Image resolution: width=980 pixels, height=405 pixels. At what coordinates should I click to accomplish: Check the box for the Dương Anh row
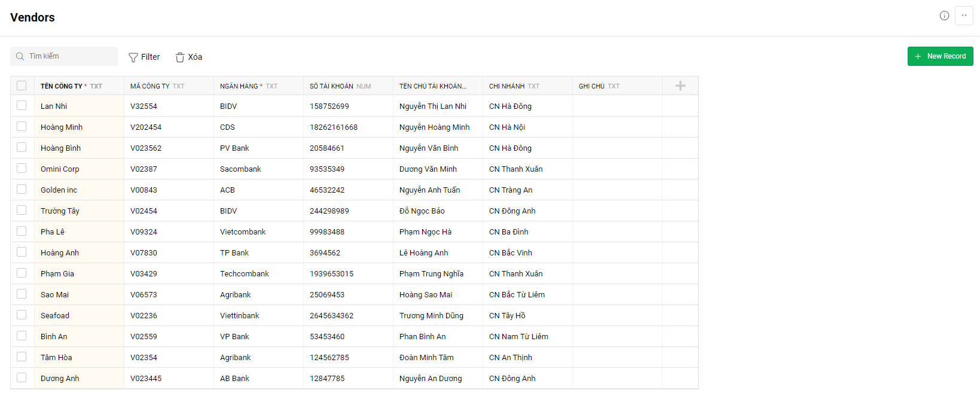(22, 377)
